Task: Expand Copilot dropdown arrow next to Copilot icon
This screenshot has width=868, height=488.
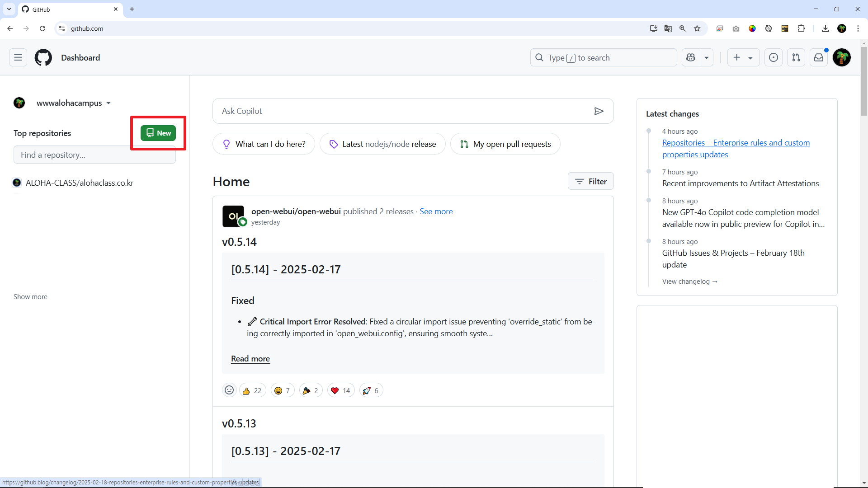Action: click(x=707, y=57)
